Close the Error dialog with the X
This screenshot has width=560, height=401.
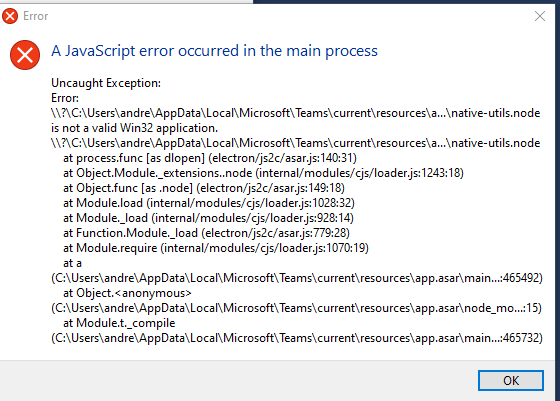(540, 16)
